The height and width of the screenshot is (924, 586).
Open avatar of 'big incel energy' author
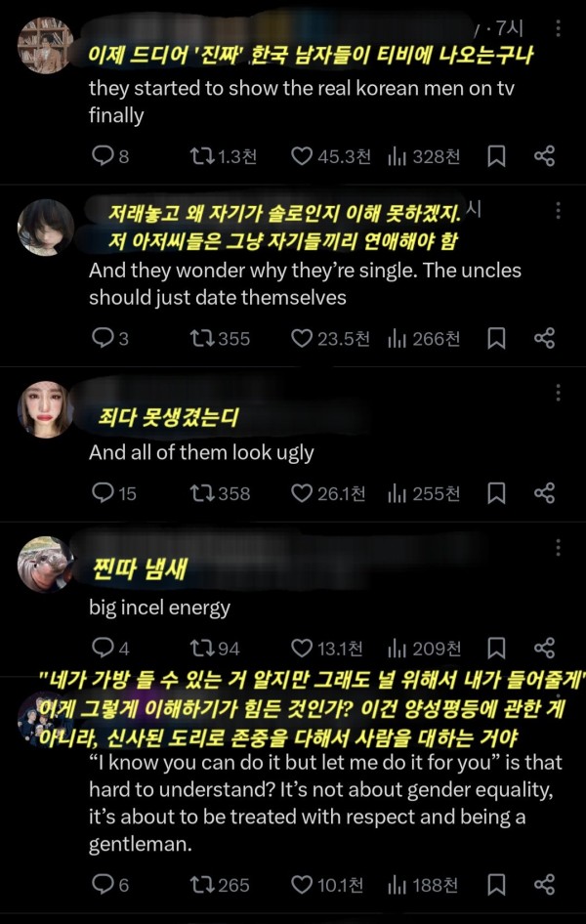45,564
